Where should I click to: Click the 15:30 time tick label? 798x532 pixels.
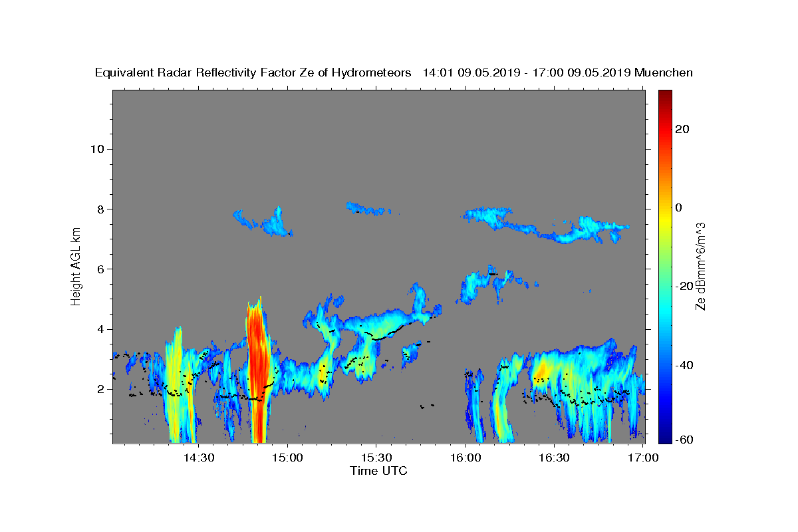pos(376,458)
